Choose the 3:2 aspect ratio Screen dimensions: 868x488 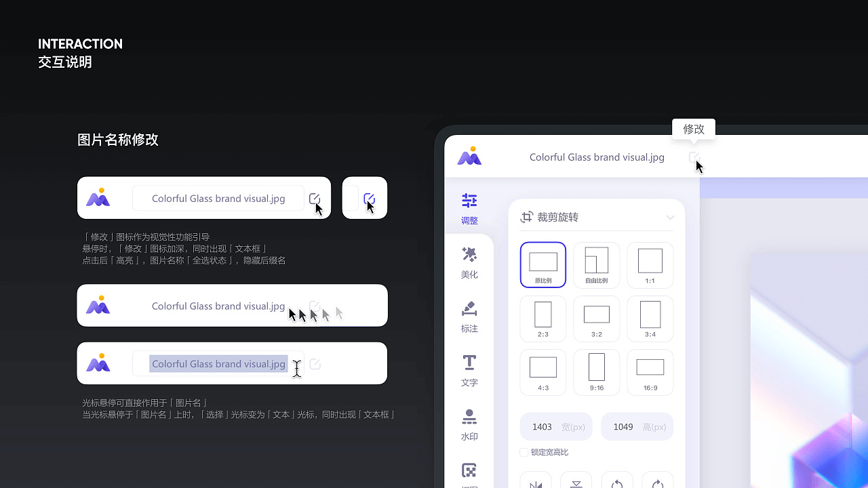pos(597,319)
